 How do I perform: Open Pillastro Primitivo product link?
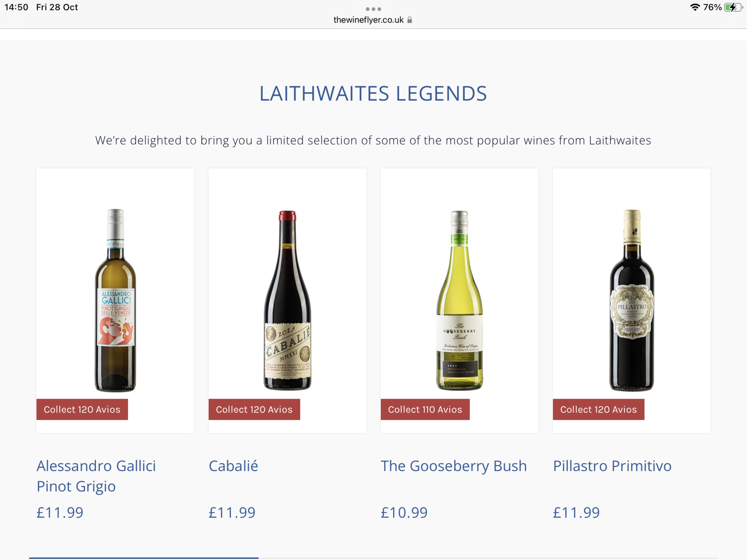[x=612, y=466]
